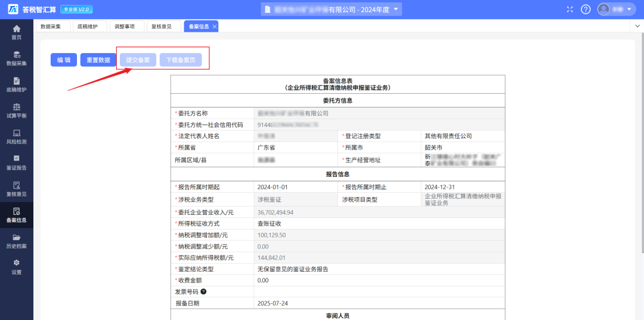Click the 所属市 value 韶关市
The image size is (644, 320).
tap(463, 147)
